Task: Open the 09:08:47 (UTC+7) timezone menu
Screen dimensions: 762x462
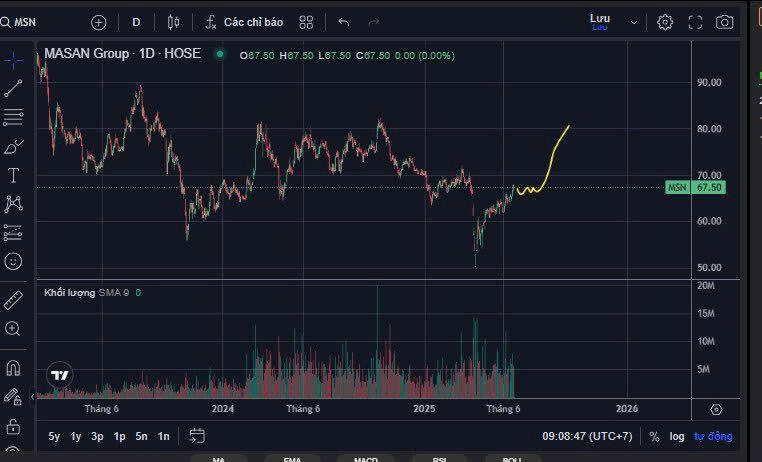Action: point(588,436)
